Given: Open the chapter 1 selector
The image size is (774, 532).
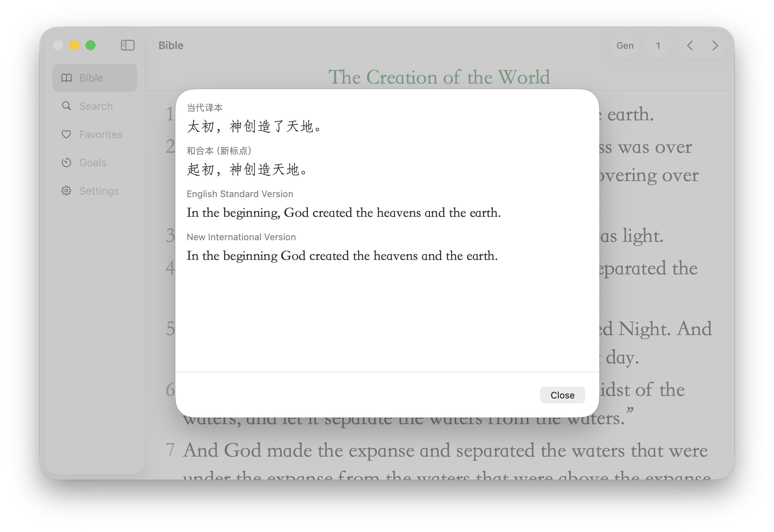Looking at the screenshot, I should 658,46.
